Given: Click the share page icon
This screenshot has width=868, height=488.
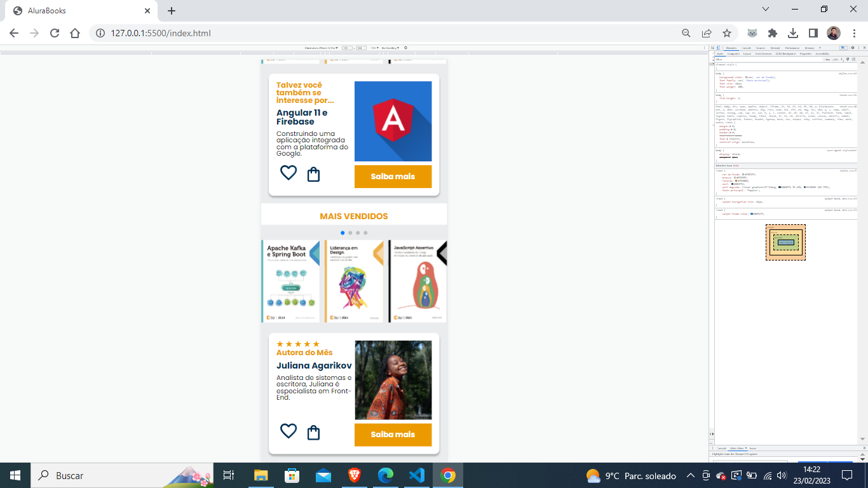Looking at the screenshot, I should tap(707, 33).
